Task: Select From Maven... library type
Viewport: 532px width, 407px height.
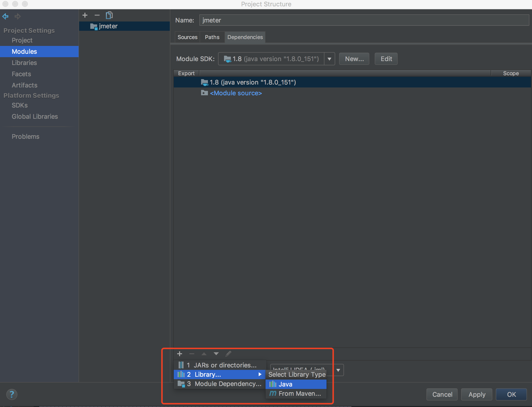Action: tap(296, 394)
